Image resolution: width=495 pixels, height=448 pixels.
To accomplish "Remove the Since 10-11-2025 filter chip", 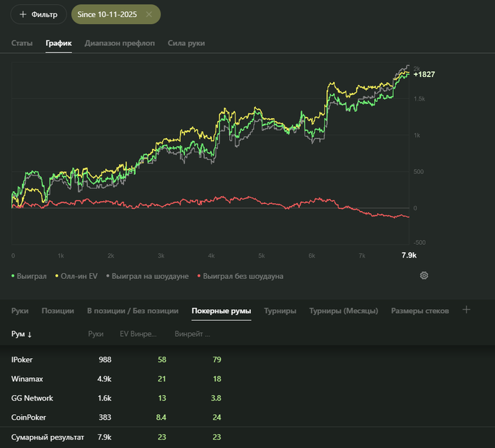I will (x=149, y=14).
